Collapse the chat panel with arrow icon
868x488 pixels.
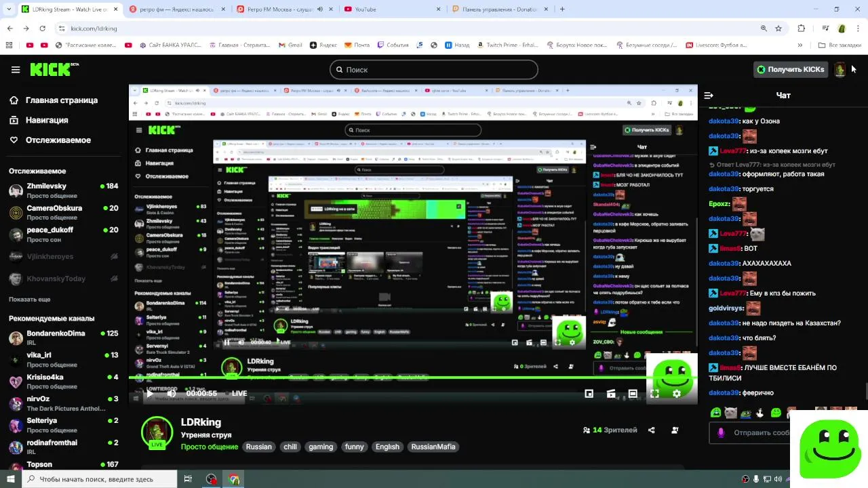(709, 96)
